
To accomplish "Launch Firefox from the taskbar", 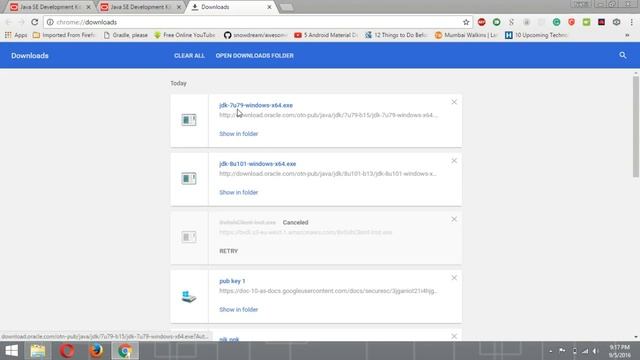I will [96, 351].
